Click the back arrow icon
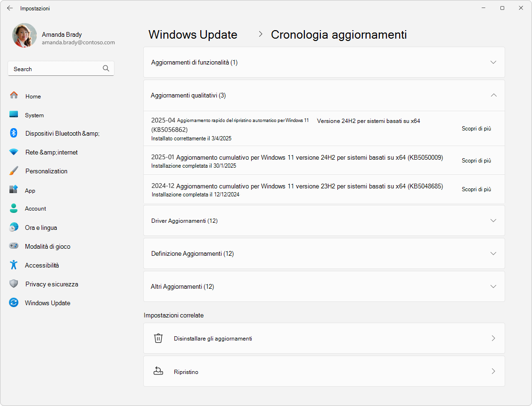532x406 pixels. tap(10, 8)
